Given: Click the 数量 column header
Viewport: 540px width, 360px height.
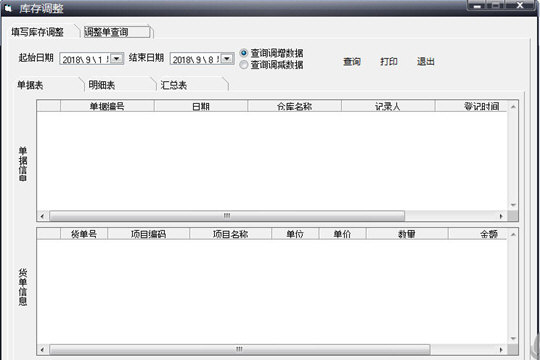Looking at the screenshot, I should coord(407,234).
